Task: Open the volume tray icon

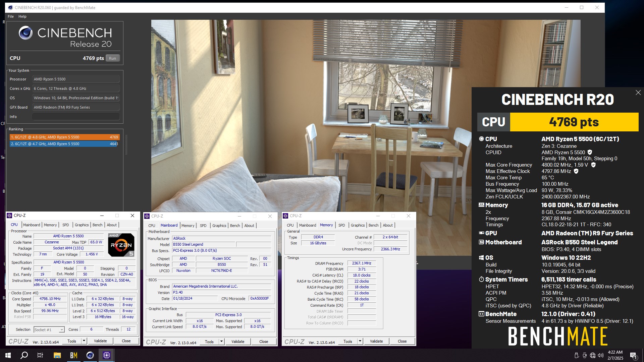Action: pos(601,355)
